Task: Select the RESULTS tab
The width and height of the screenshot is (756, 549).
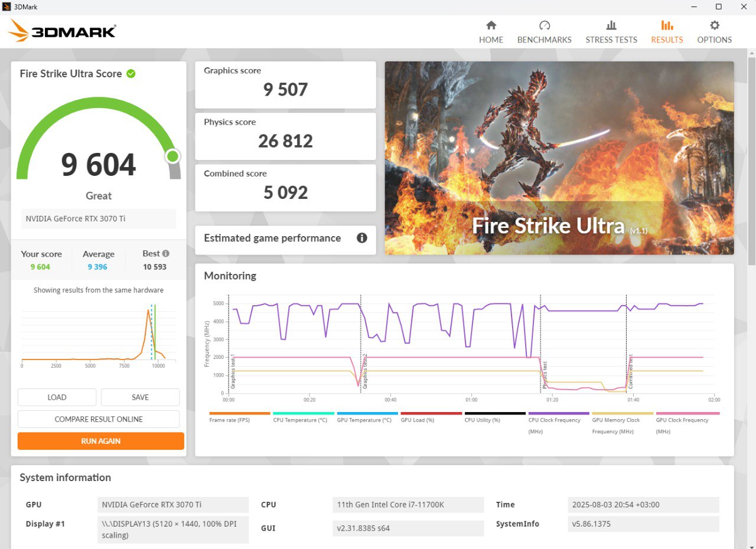Action: click(x=667, y=32)
